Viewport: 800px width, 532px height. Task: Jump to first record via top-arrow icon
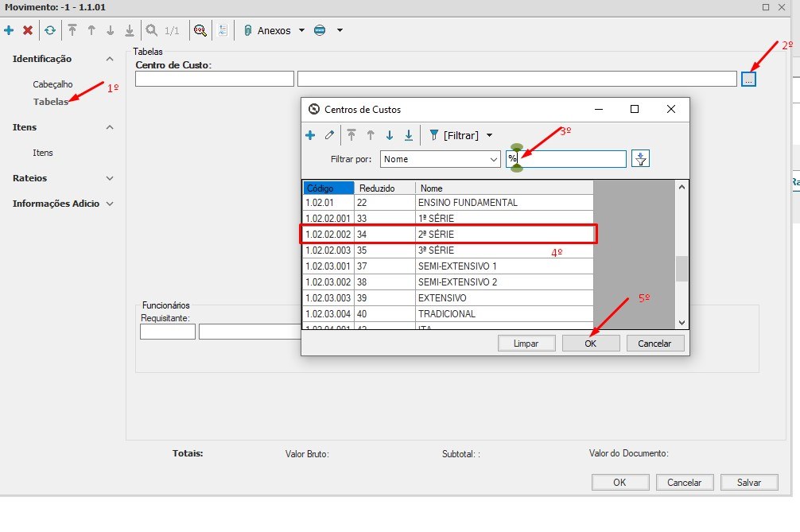72,30
